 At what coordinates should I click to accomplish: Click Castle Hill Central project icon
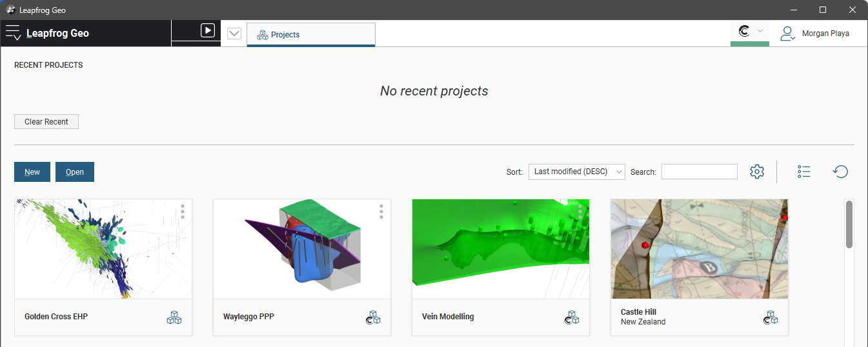tap(771, 317)
